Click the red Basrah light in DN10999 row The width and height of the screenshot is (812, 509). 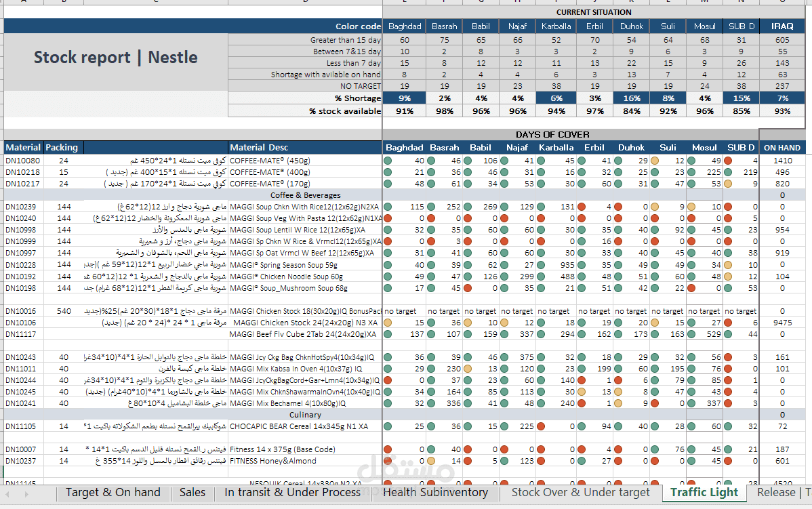pos(431,242)
